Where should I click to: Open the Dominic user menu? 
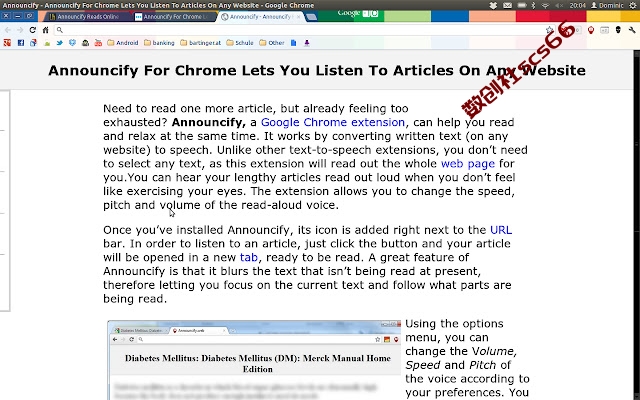pyautogui.click(x=607, y=5)
